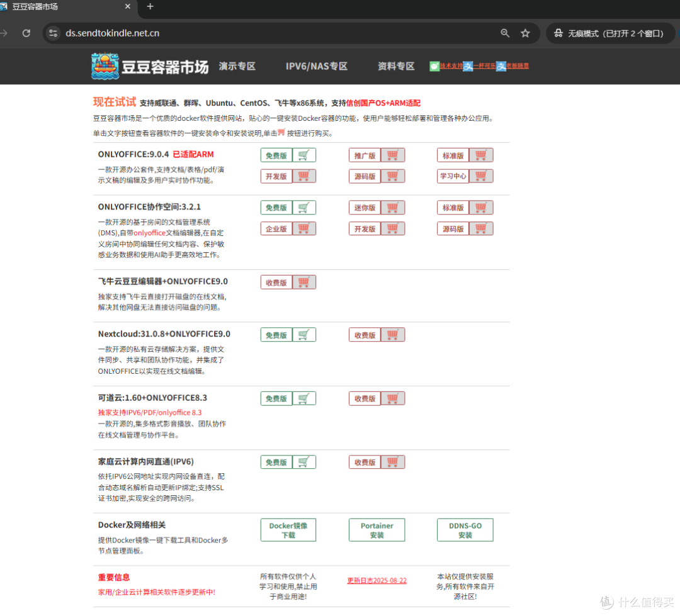Click cart icon beside Nextcloud 收费版

coord(392,335)
